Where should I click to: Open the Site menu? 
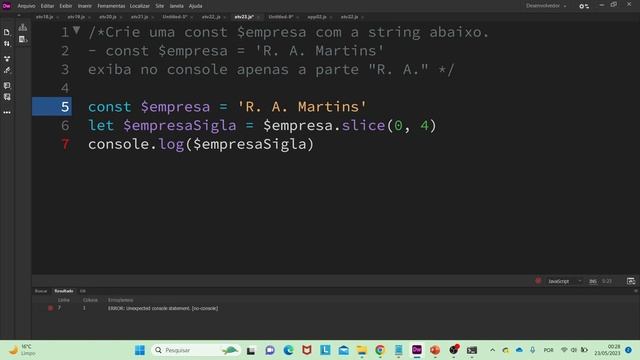(x=160, y=6)
